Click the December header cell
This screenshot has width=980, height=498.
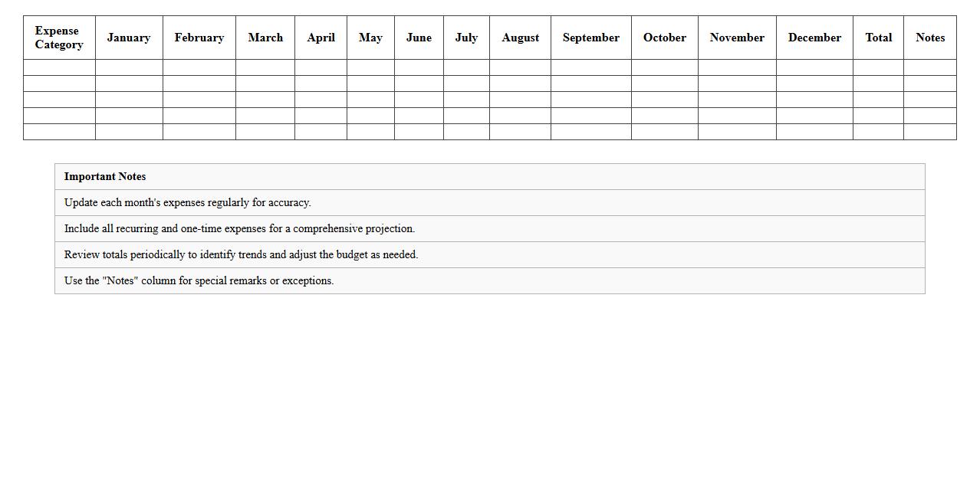pyautogui.click(x=814, y=38)
